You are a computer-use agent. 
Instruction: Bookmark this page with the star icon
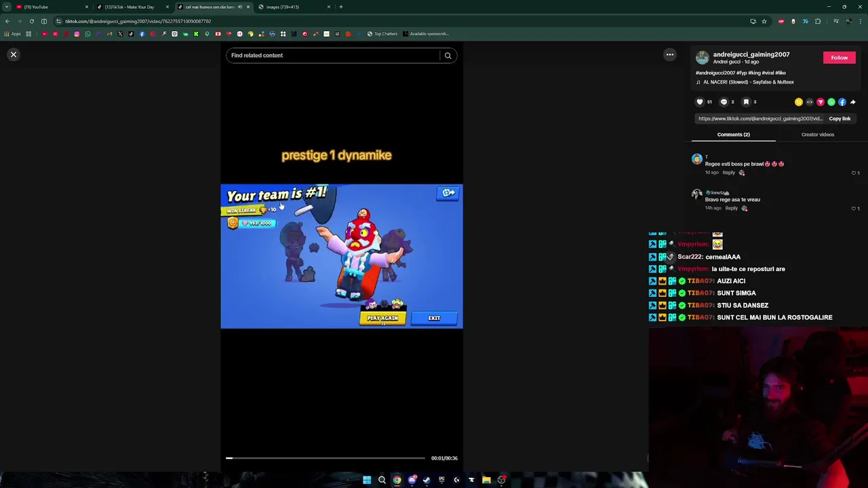tap(764, 21)
